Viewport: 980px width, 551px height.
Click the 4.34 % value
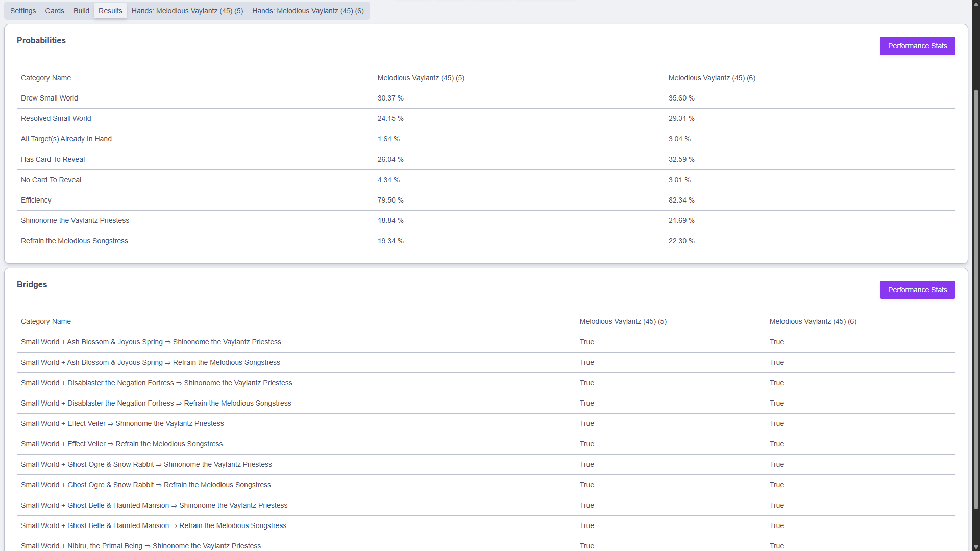click(388, 180)
